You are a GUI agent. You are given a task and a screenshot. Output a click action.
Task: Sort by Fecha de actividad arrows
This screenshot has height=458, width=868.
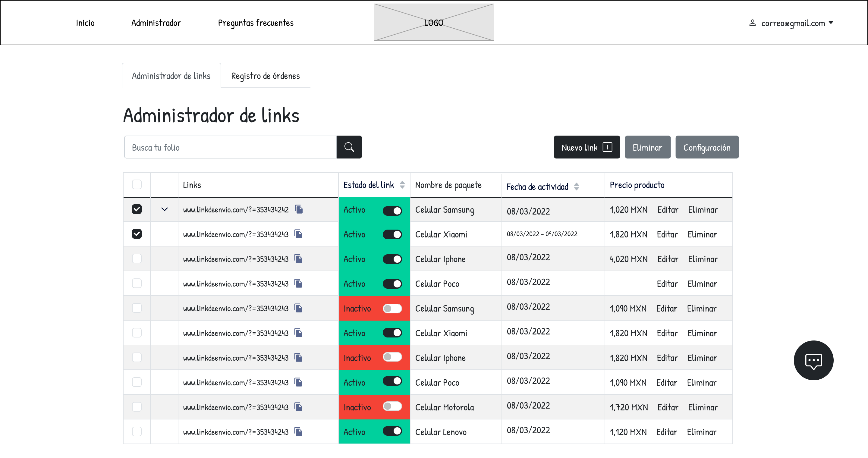(576, 187)
